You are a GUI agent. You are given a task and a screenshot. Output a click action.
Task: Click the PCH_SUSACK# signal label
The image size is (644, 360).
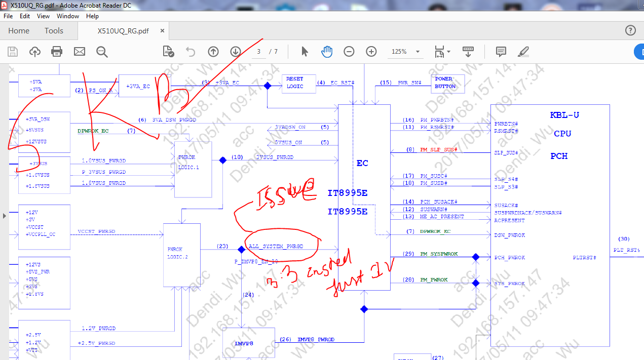[439, 202]
